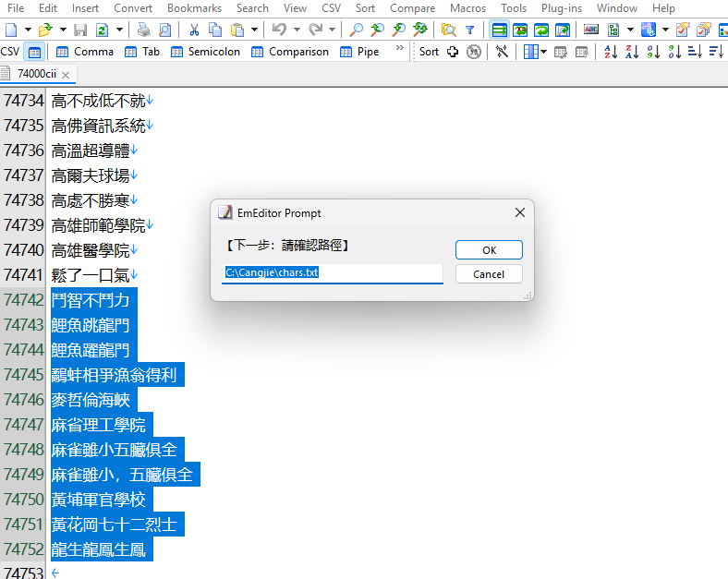
Task: Toggle Wrap by Characters icon
Action: [520, 30]
